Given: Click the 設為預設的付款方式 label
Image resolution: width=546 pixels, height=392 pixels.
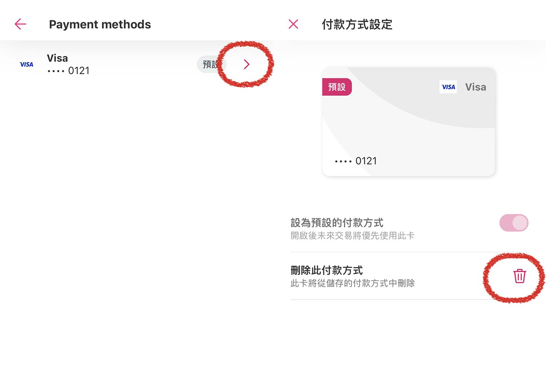Looking at the screenshot, I should (x=337, y=222).
